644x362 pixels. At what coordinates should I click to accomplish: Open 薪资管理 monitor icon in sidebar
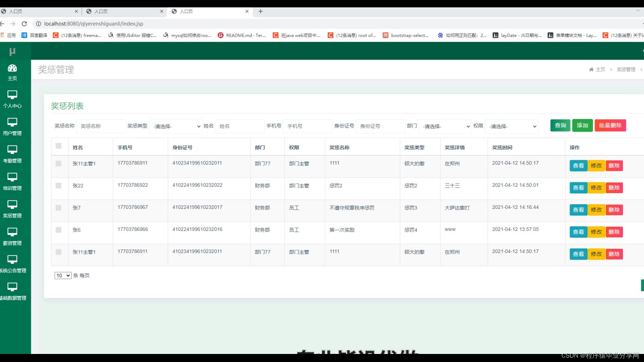tap(12, 232)
